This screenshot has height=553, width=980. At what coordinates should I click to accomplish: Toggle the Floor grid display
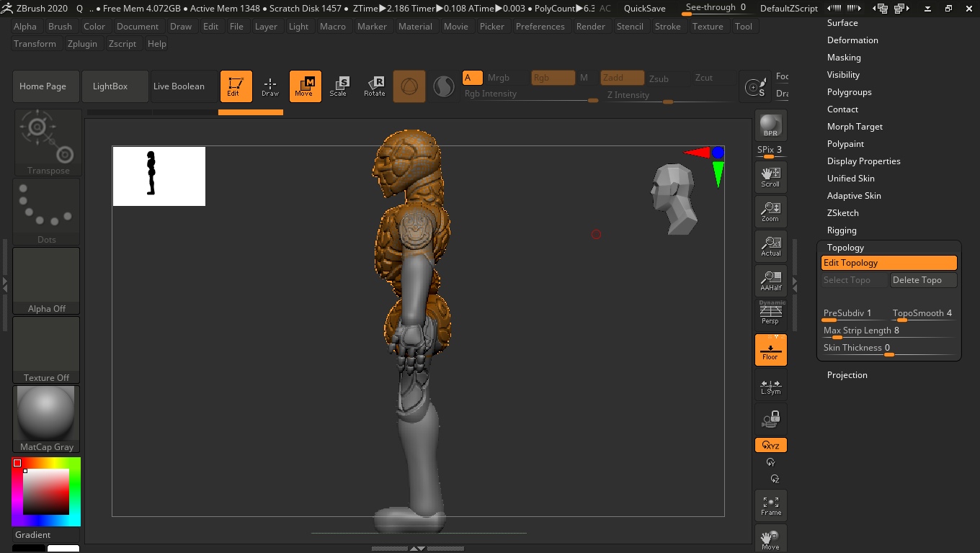click(770, 350)
